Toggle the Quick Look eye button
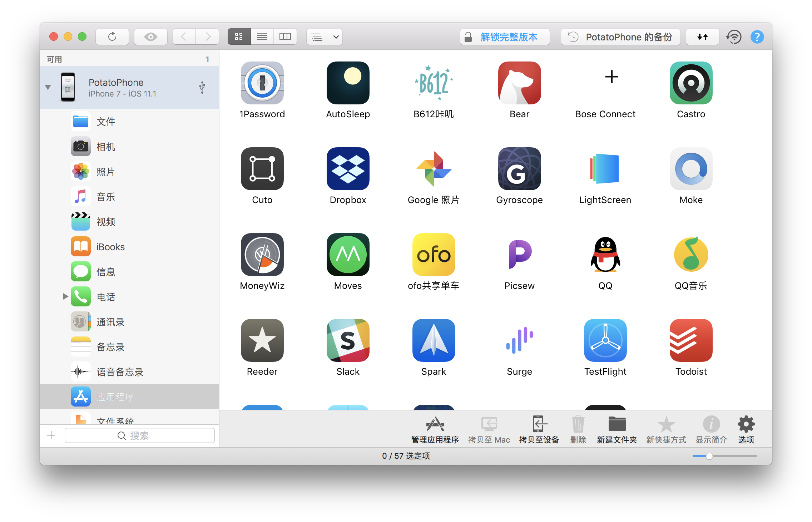This screenshot has width=812, height=522. coord(151,36)
